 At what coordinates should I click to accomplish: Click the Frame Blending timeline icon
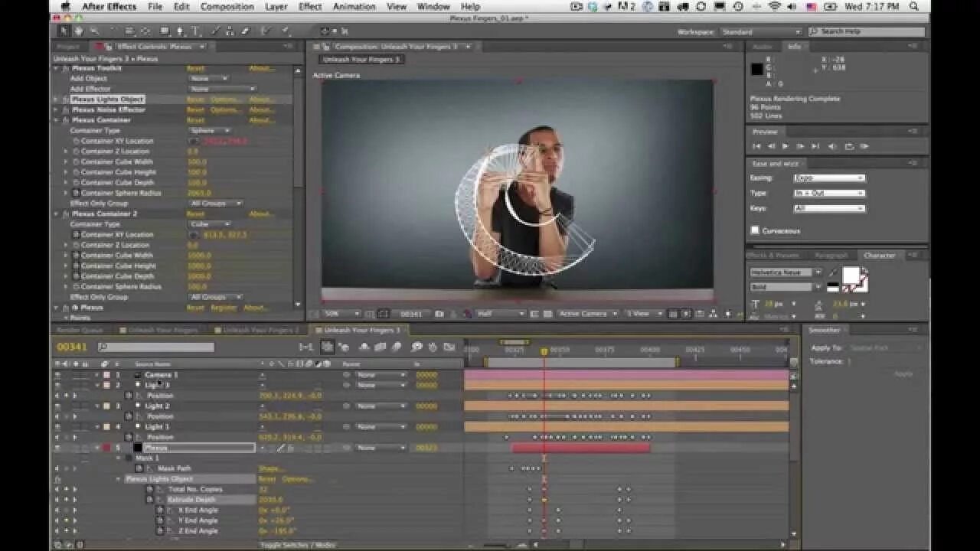380,347
